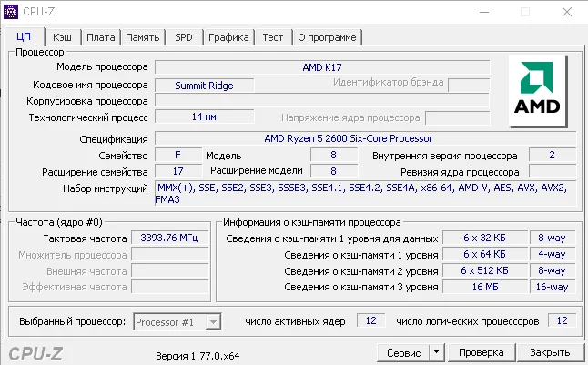
Task: Go to the Графика tab
Action: point(228,37)
